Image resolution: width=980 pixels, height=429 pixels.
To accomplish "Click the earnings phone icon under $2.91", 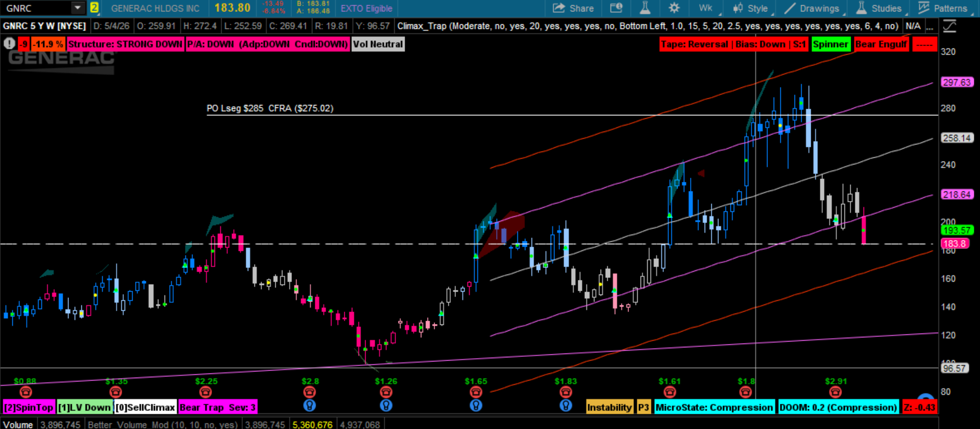I will point(835,392).
